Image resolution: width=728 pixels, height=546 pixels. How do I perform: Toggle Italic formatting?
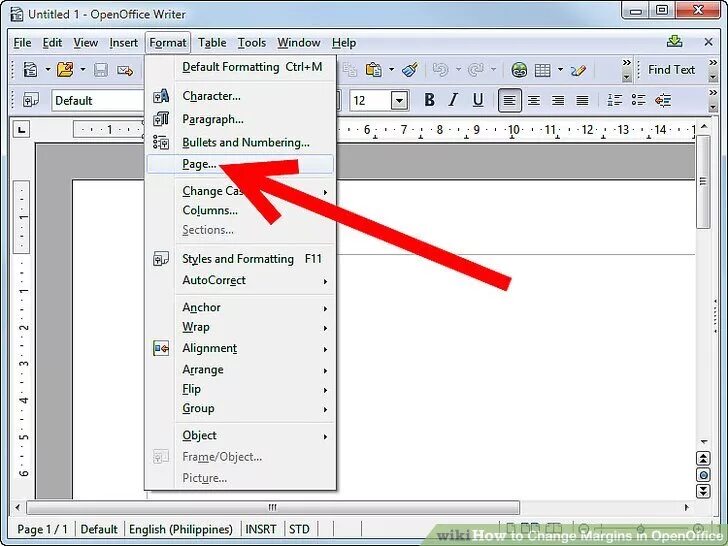454,100
